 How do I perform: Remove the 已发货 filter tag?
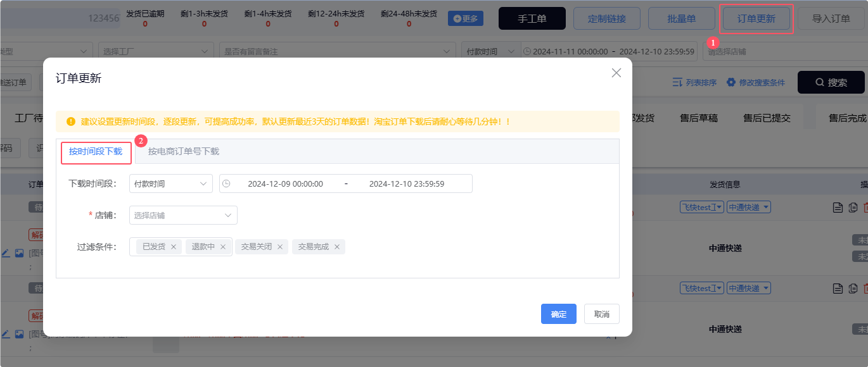tap(174, 247)
